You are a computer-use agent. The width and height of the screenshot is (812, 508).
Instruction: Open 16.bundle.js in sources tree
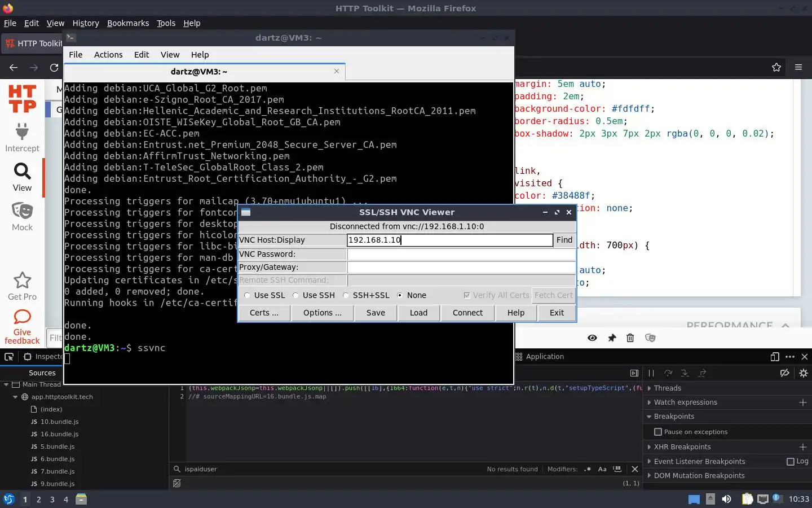click(x=59, y=434)
